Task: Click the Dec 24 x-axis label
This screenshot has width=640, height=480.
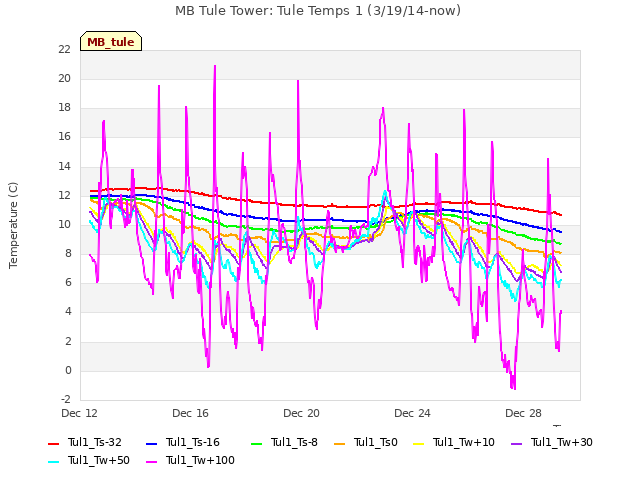Action: 413,413
